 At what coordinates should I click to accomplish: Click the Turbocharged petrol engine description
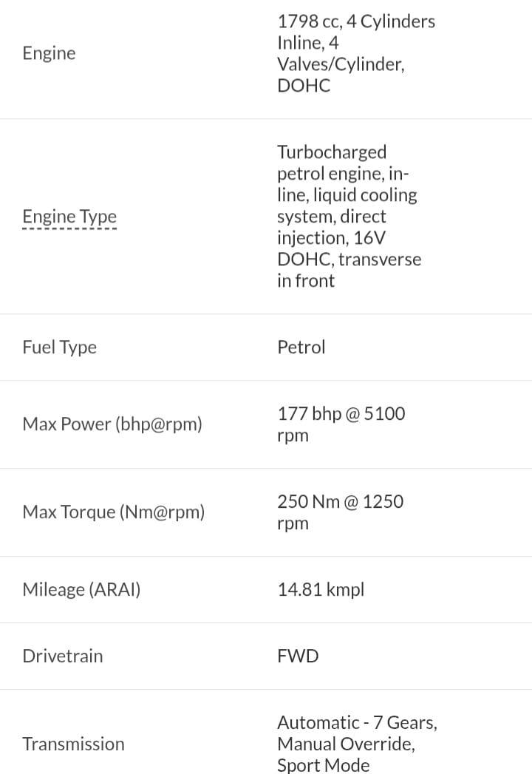(x=349, y=216)
